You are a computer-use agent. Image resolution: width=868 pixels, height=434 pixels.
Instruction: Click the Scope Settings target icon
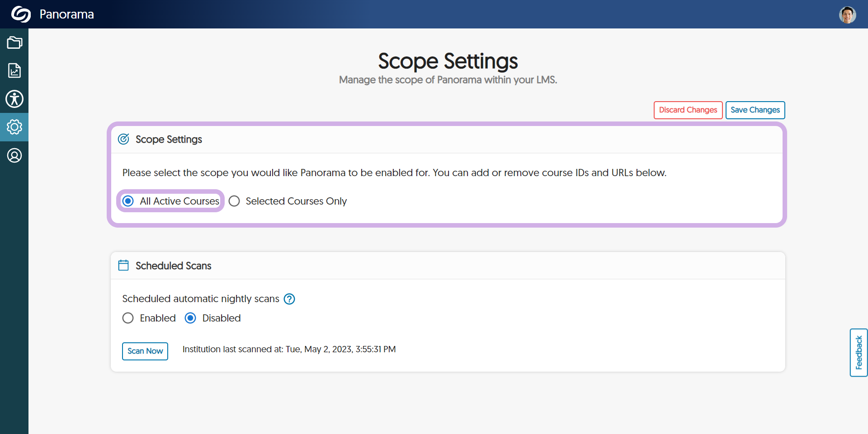tap(123, 139)
